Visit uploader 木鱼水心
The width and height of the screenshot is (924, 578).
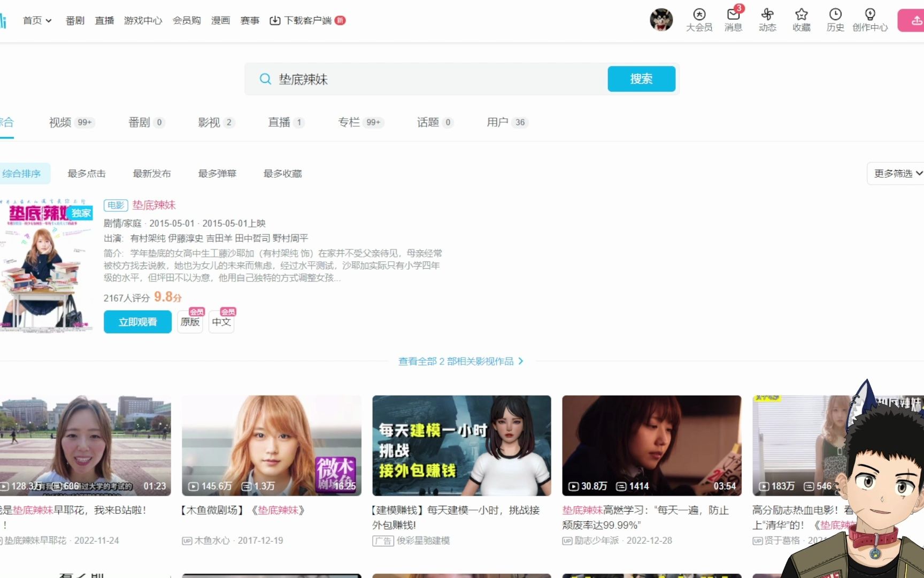click(x=212, y=541)
